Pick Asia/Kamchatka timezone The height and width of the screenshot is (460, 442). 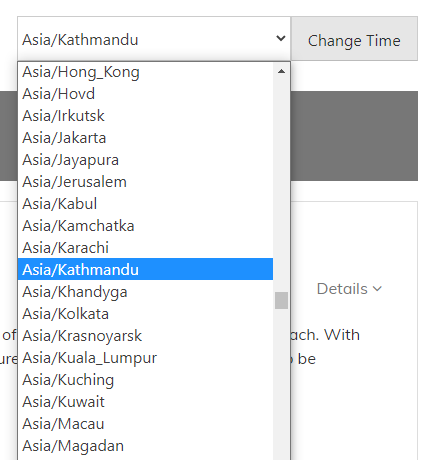point(146,226)
